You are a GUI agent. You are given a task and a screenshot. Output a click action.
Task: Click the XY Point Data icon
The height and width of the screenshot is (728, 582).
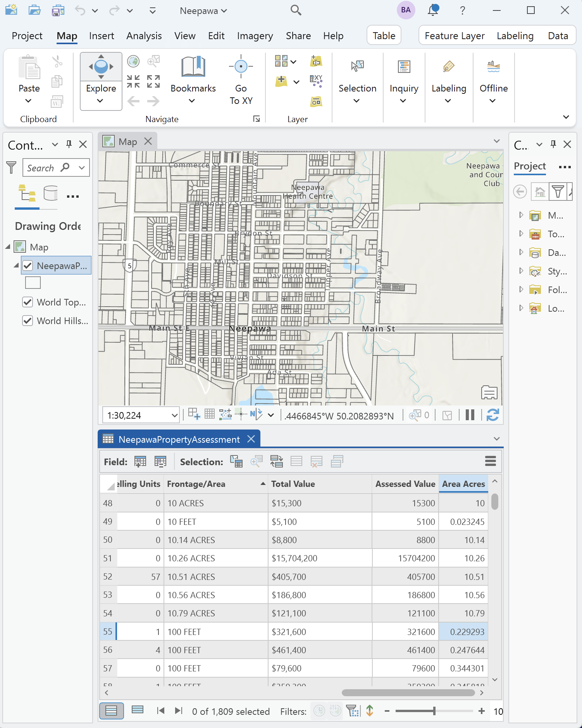(x=316, y=81)
